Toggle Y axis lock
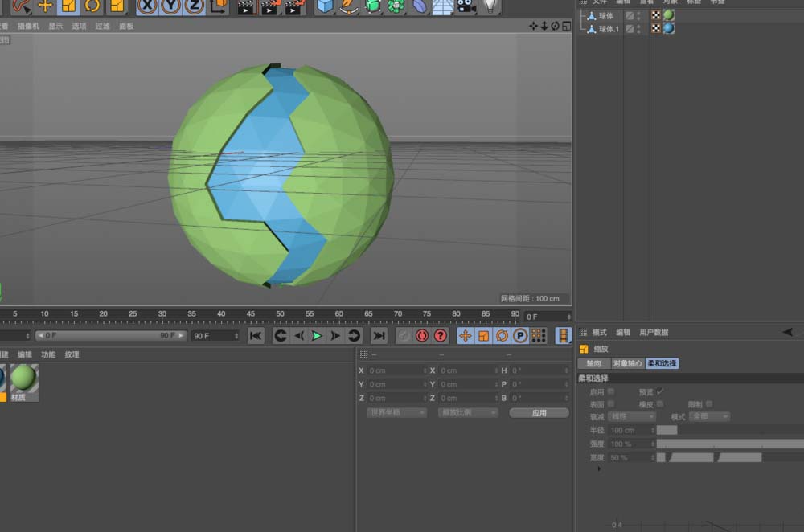The image size is (804, 532). coord(170,6)
